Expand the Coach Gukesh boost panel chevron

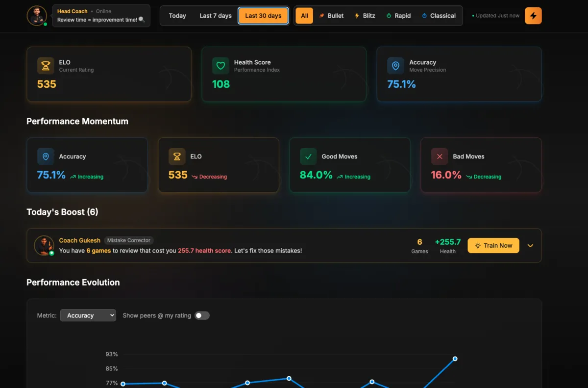pos(530,245)
